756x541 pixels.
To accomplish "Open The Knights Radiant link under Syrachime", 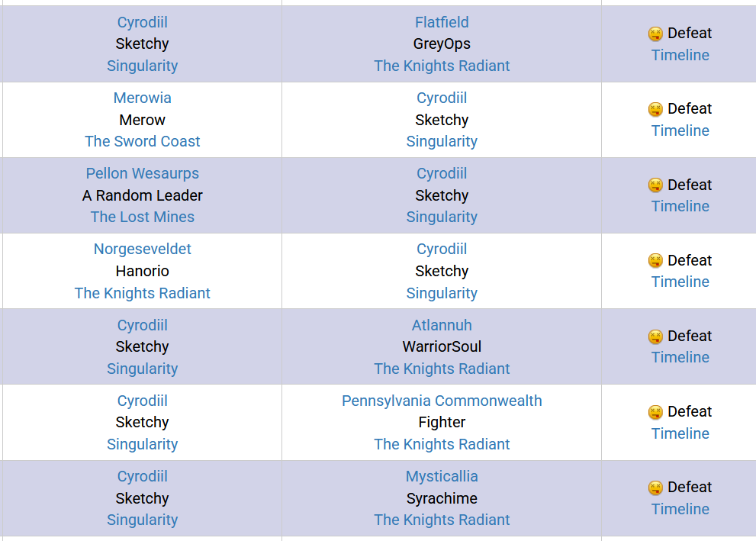I will coord(442,520).
